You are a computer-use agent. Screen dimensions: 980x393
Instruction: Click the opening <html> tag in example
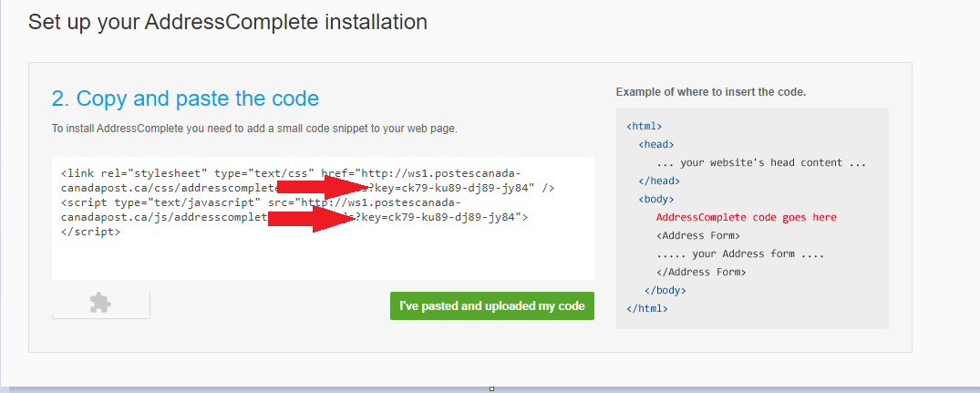[x=644, y=126]
